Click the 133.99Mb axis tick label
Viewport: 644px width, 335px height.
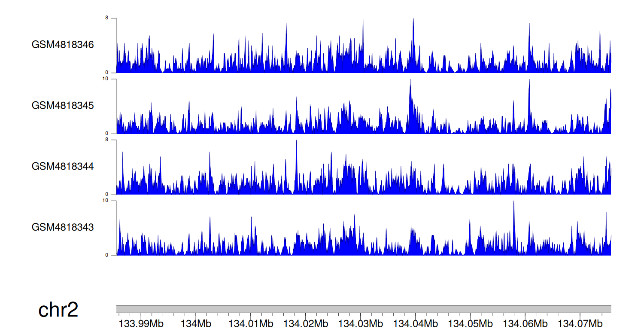[141, 323]
